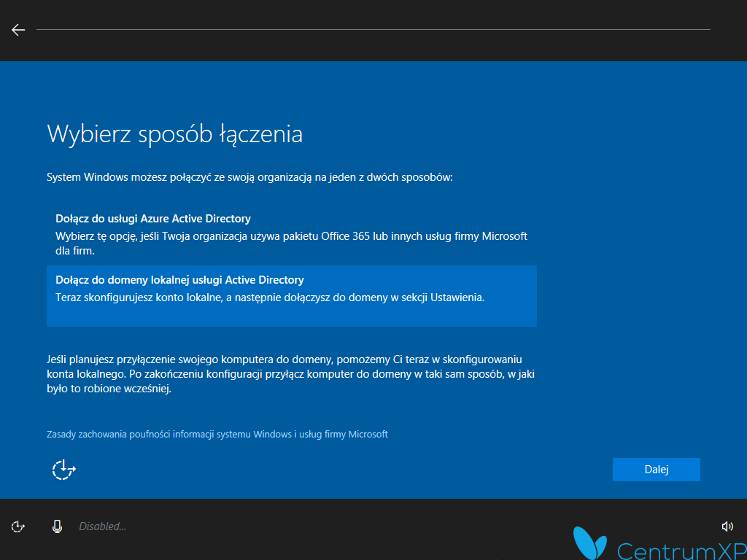Go back using the left arrow

(x=18, y=29)
